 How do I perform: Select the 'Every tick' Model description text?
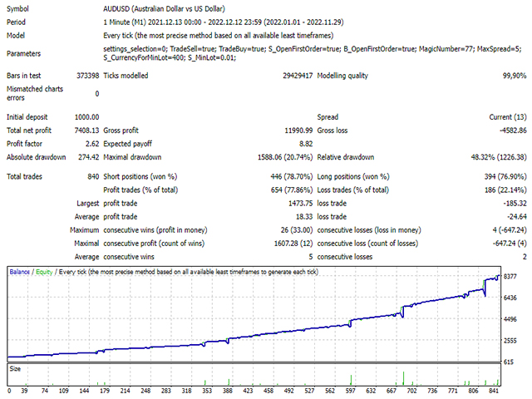[x=218, y=36]
